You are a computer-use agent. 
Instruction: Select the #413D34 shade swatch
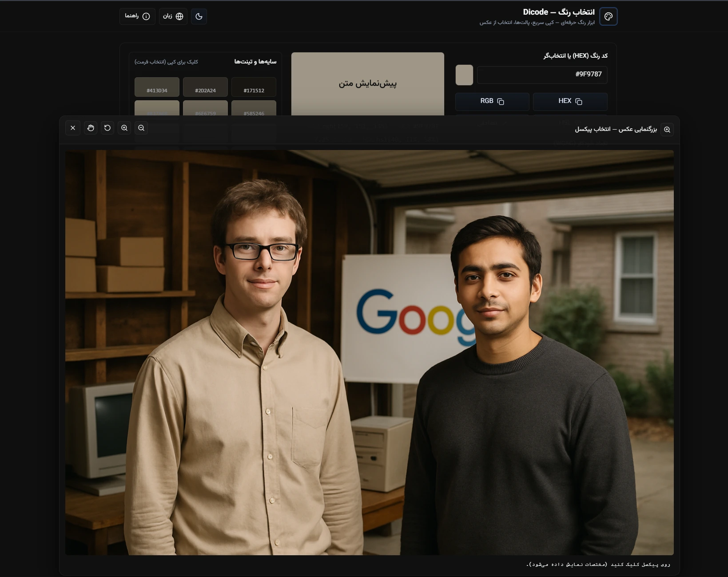(157, 87)
